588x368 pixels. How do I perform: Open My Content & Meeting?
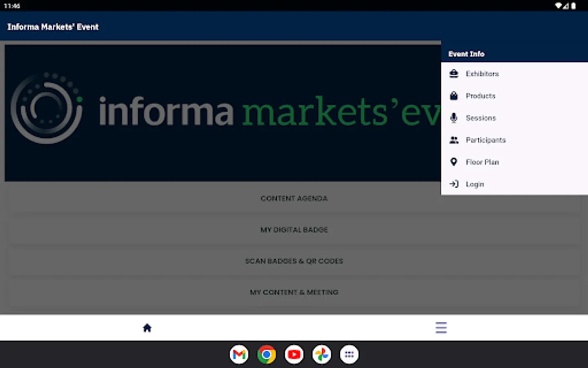coord(294,292)
